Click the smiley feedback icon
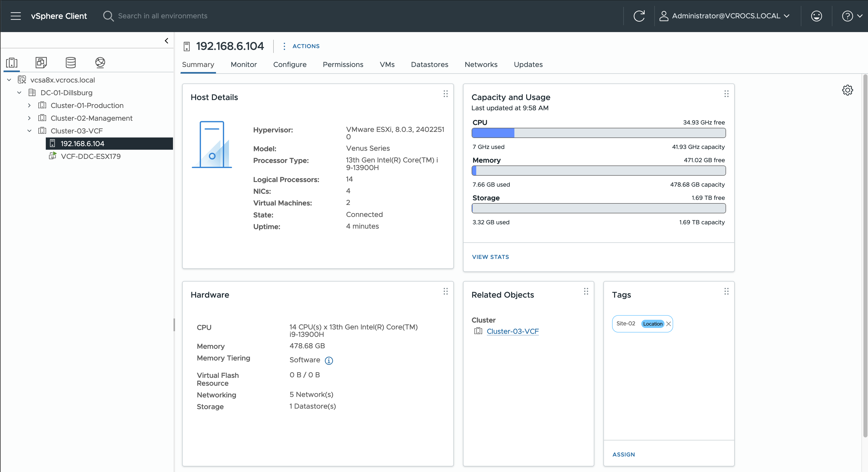Screen dimensions: 868x472 (x=816, y=16)
